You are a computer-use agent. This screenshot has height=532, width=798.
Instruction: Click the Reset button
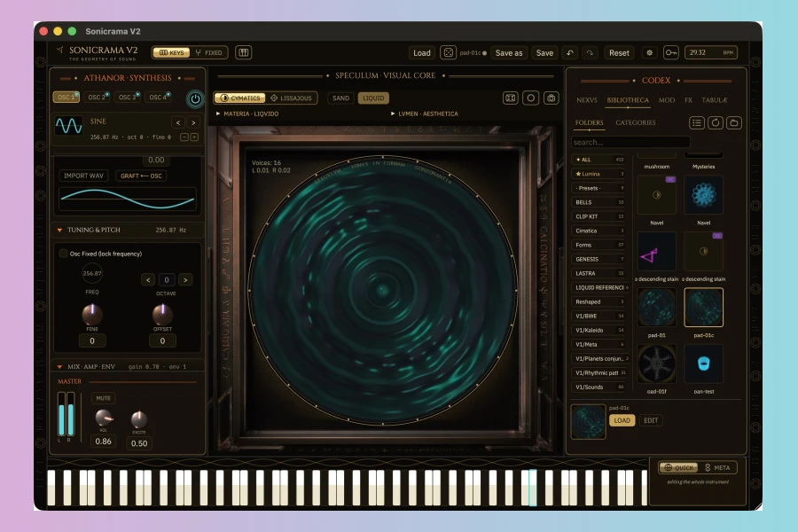(619, 53)
